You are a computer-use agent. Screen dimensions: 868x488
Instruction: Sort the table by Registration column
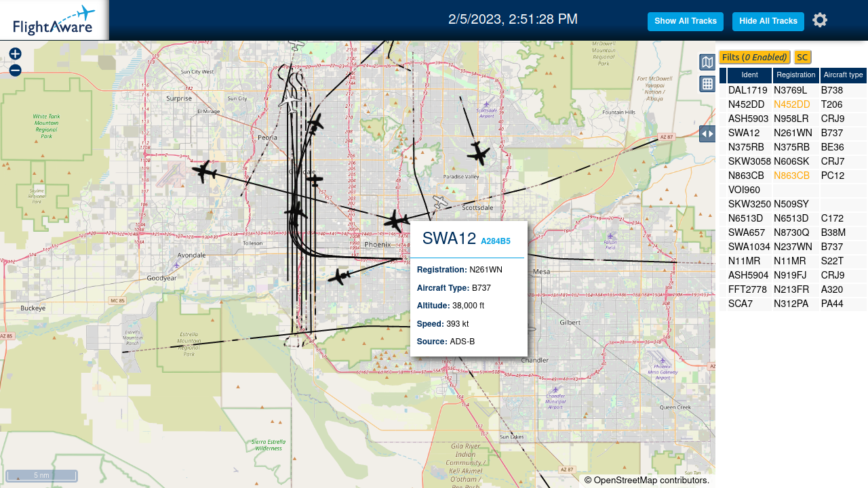796,75
